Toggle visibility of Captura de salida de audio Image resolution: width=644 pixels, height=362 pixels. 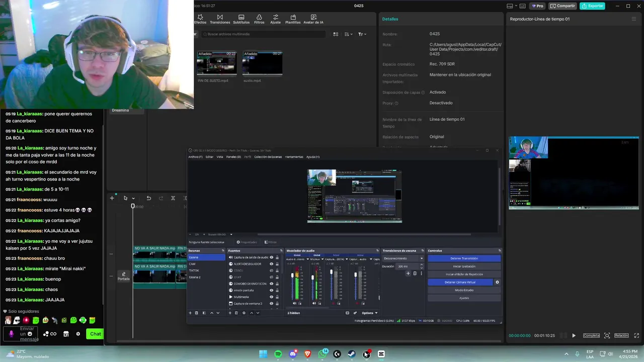pyautogui.click(x=271, y=257)
